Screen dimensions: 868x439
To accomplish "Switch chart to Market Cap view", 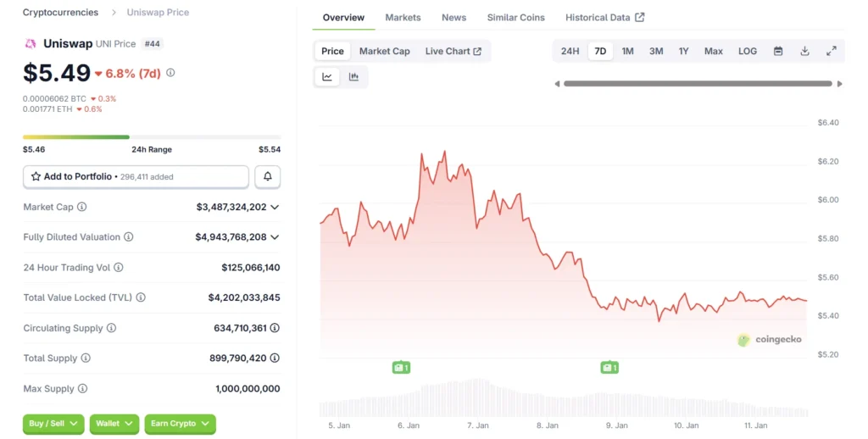I will (x=384, y=51).
